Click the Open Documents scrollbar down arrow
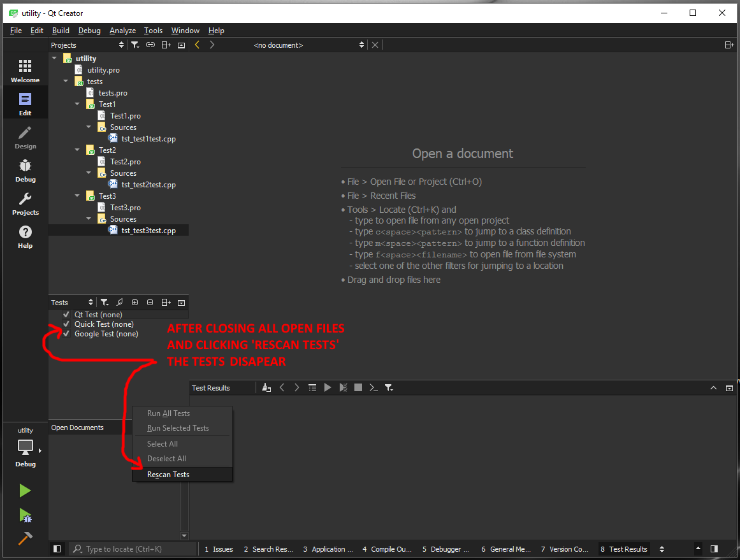This screenshot has height=560, width=740. [x=185, y=536]
